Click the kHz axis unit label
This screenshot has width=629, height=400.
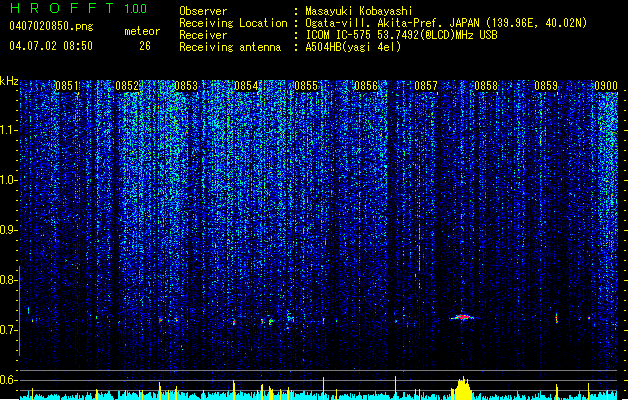9,81
